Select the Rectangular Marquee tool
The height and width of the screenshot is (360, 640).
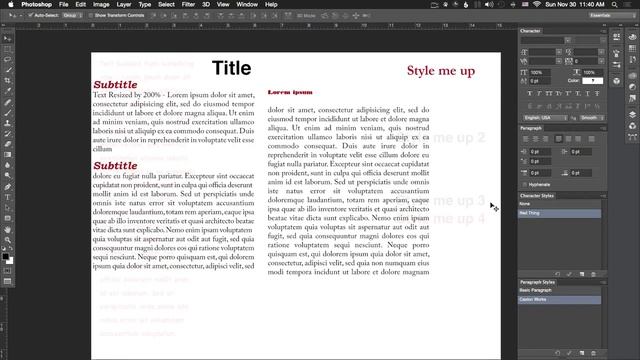click(x=7, y=49)
